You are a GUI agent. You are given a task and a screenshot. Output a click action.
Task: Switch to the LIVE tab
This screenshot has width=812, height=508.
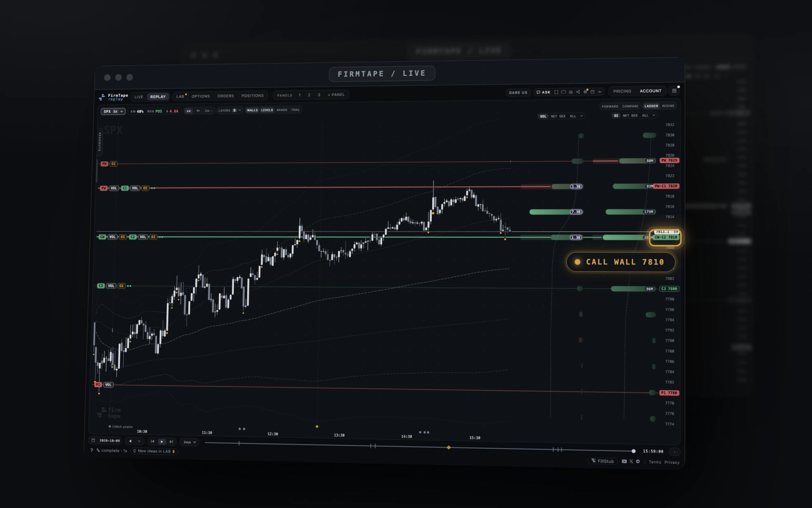[x=139, y=97]
